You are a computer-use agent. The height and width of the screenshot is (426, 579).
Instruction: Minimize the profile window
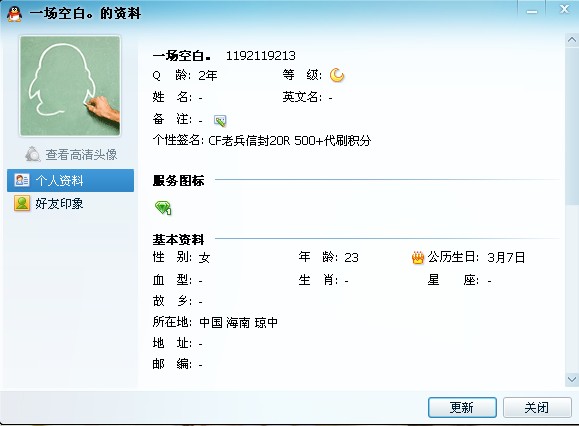click(x=532, y=10)
